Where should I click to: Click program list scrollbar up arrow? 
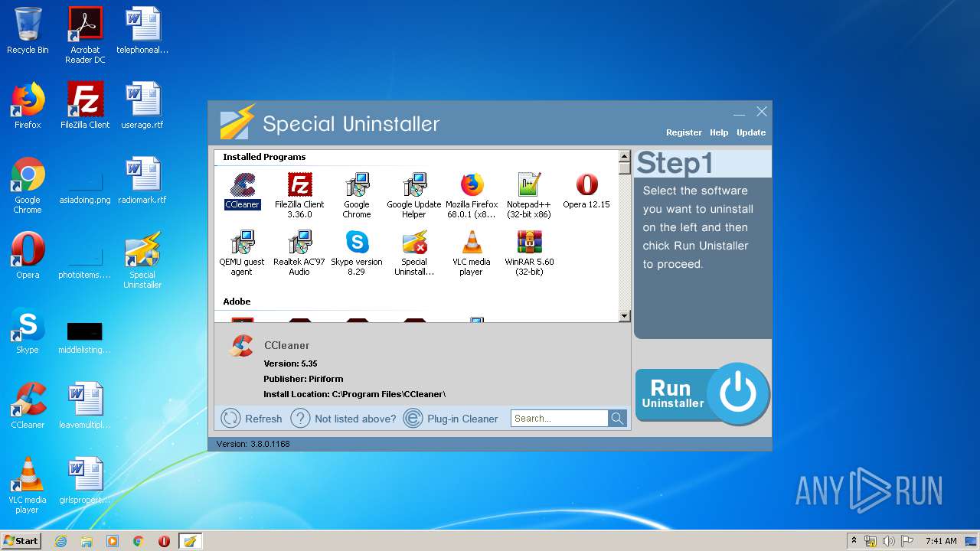tap(624, 156)
